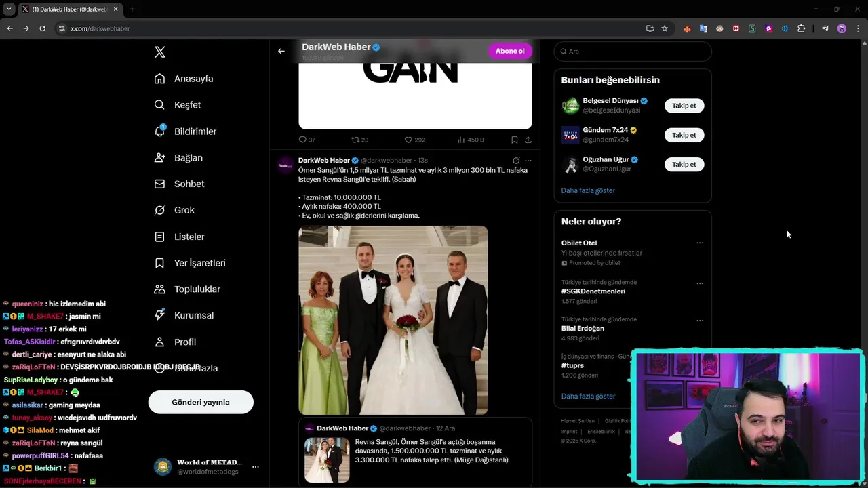The width and height of the screenshot is (868, 488).
Task: Open Listeler in the sidebar
Action: 179,237
